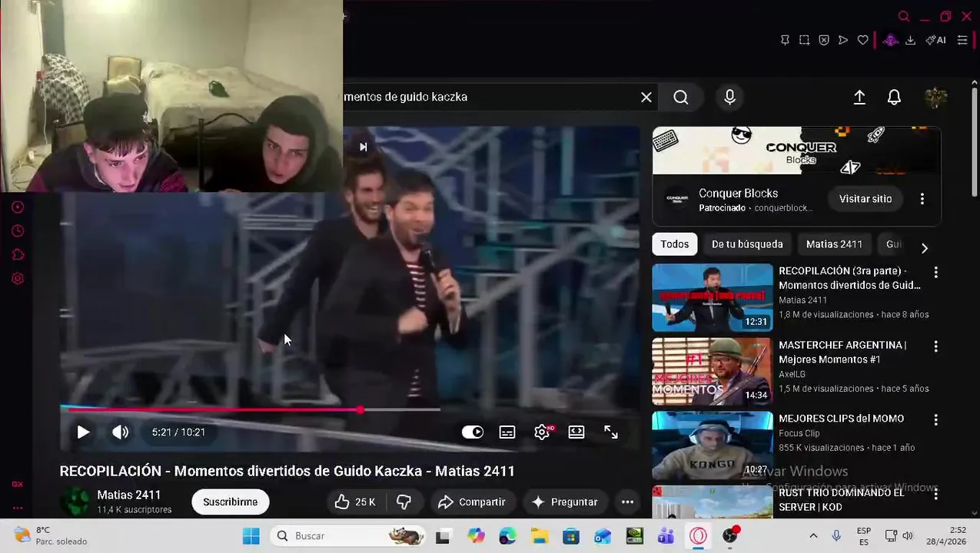Open the YouTube account avatar menu
The image size is (980, 553).
pyautogui.click(x=935, y=98)
